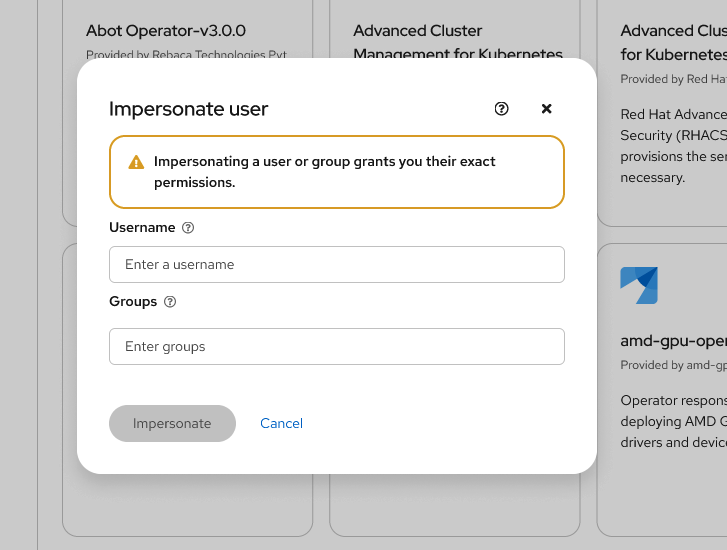The width and height of the screenshot is (727, 550).
Task: Click the amd-gpu-operator logo icon
Action: coord(639,285)
